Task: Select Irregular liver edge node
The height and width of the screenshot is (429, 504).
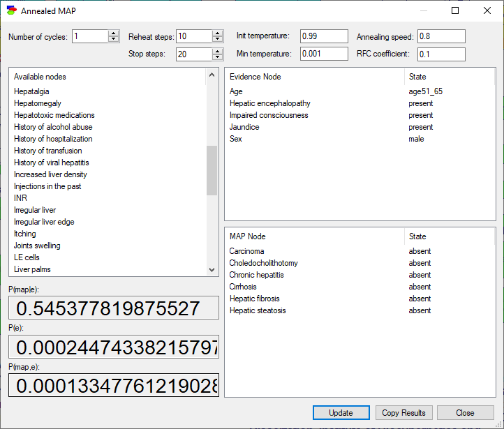Action: (x=44, y=222)
